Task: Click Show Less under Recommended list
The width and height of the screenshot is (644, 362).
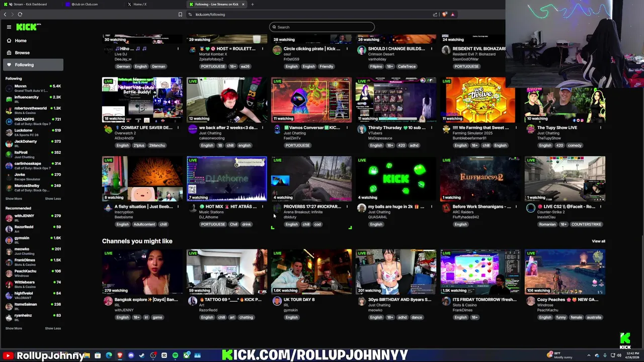Action: (x=53, y=328)
